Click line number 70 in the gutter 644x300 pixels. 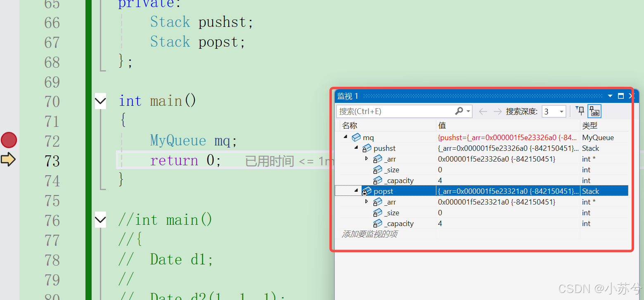click(x=52, y=101)
